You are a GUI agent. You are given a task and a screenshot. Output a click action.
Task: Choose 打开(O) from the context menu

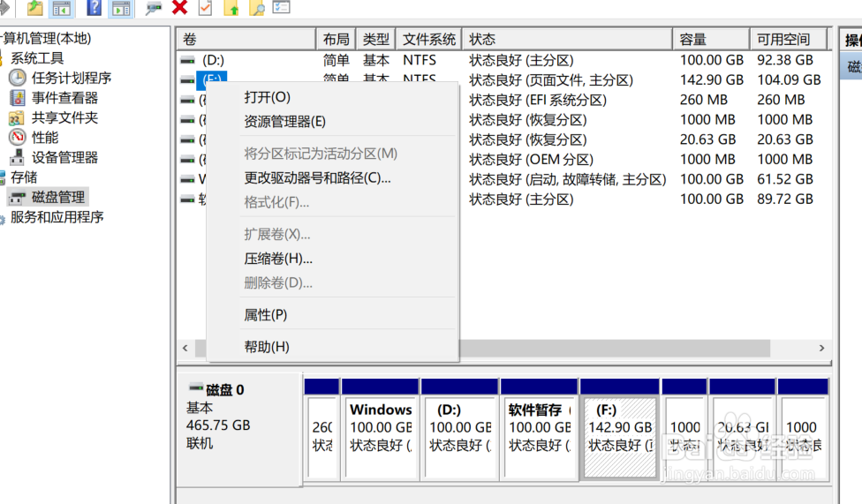pos(268,97)
